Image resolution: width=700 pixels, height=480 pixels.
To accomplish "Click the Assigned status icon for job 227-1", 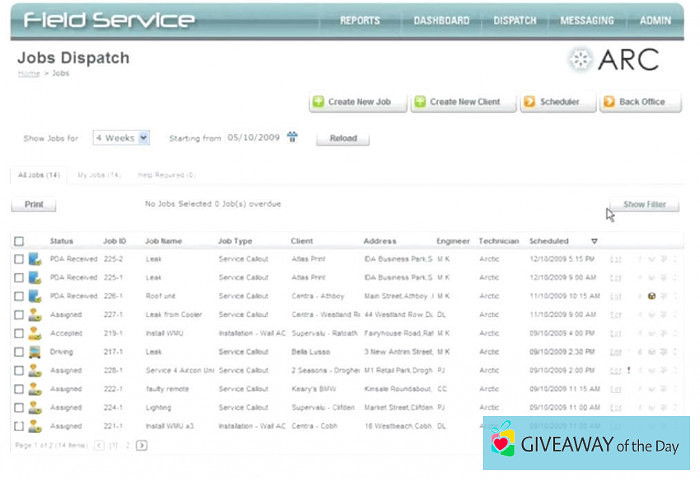I will [x=35, y=315].
